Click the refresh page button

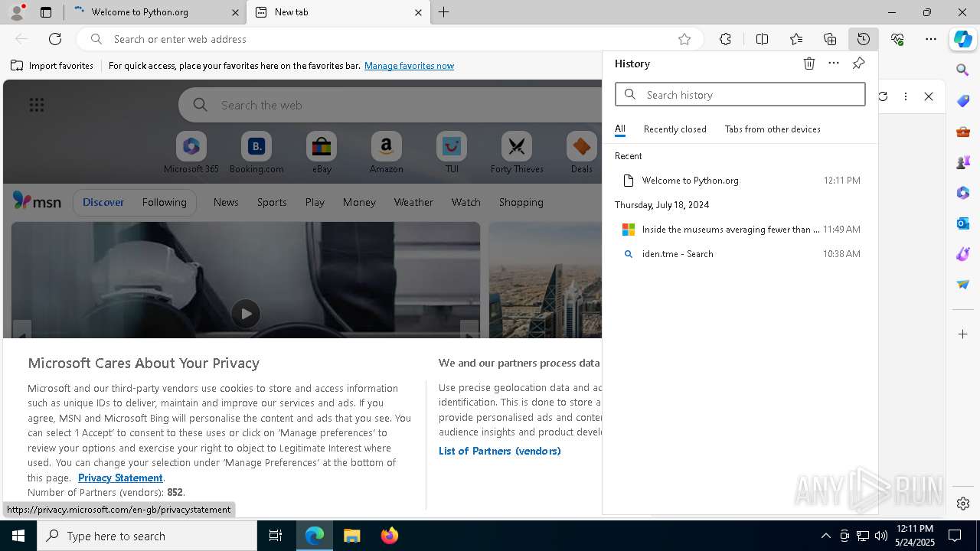pyautogui.click(x=55, y=39)
